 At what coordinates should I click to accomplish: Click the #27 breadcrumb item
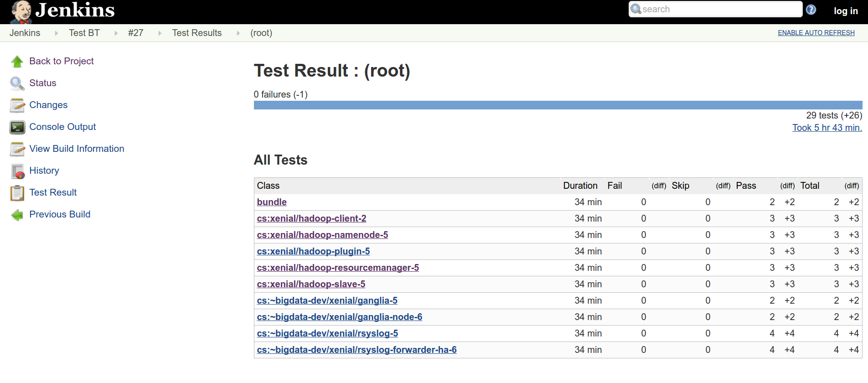[136, 33]
